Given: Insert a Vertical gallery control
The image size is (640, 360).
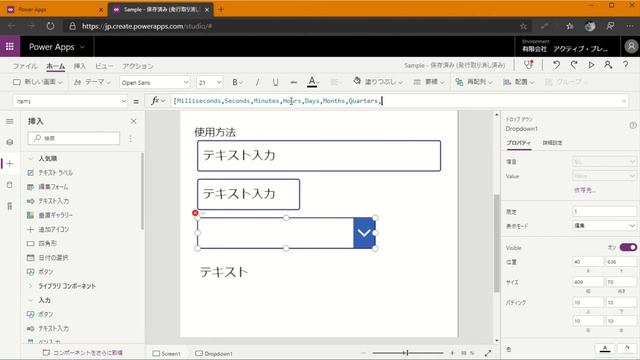Looking at the screenshot, I should click(49, 215).
